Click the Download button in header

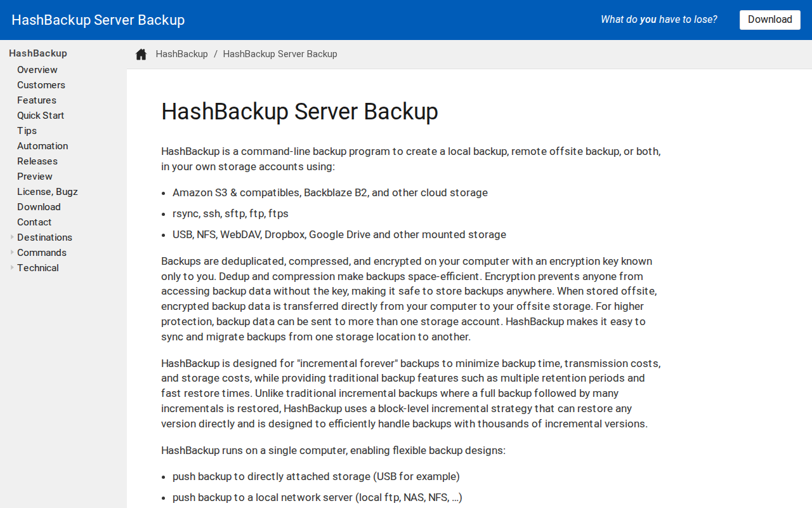click(x=769, y=20)
